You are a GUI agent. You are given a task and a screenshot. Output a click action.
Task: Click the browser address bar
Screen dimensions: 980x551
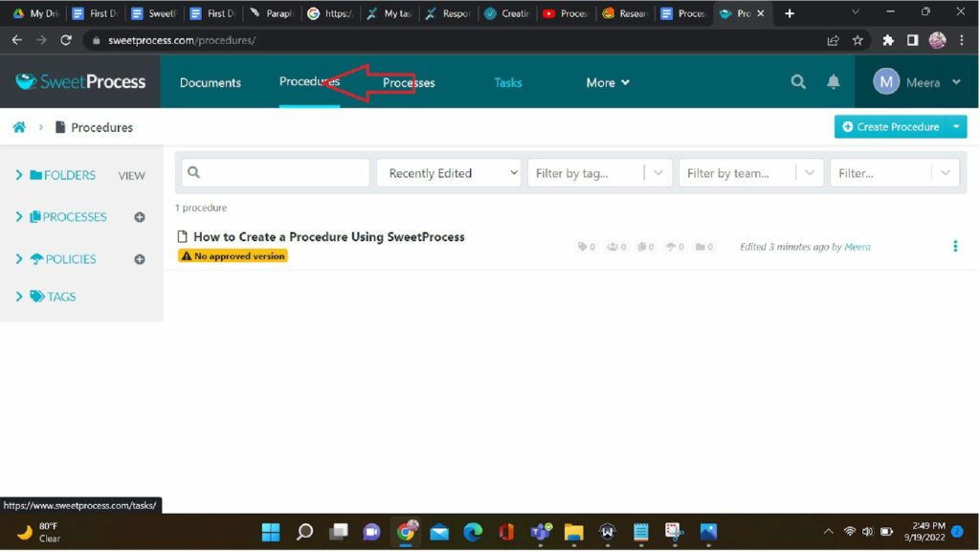coord(457,40)
